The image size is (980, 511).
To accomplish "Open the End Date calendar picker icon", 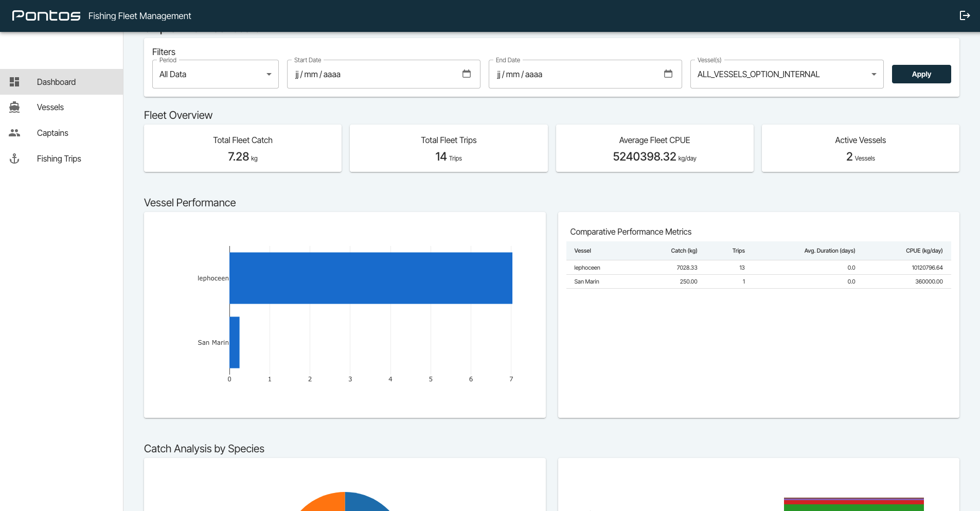I will [x=668, y=74].
